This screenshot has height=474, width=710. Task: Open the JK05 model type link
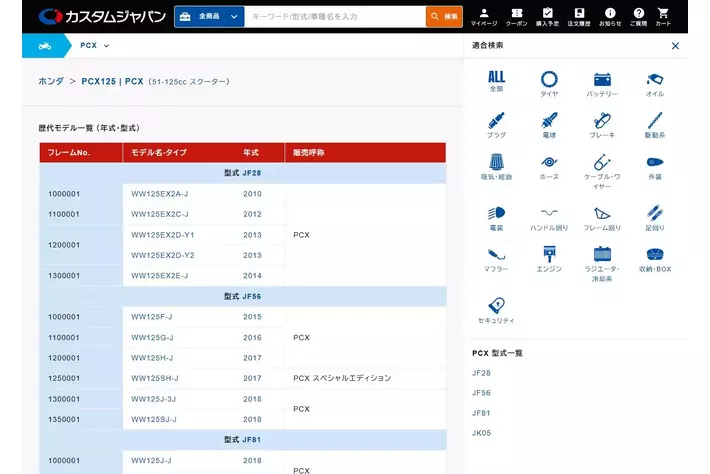point(481,433)
